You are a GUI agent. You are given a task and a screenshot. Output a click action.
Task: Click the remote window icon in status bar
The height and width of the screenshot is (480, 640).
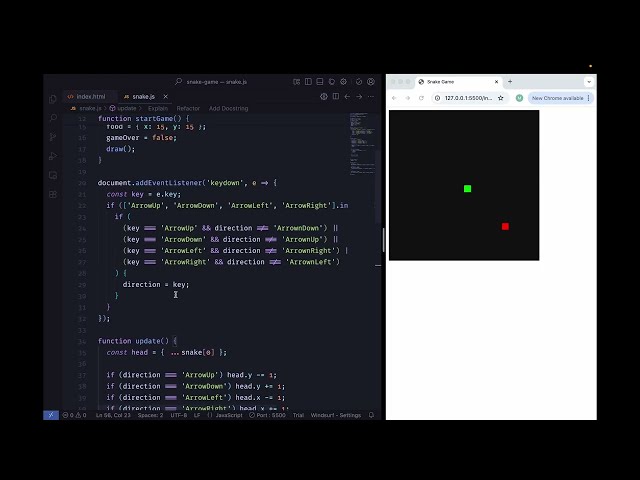(x=51, y=415)
